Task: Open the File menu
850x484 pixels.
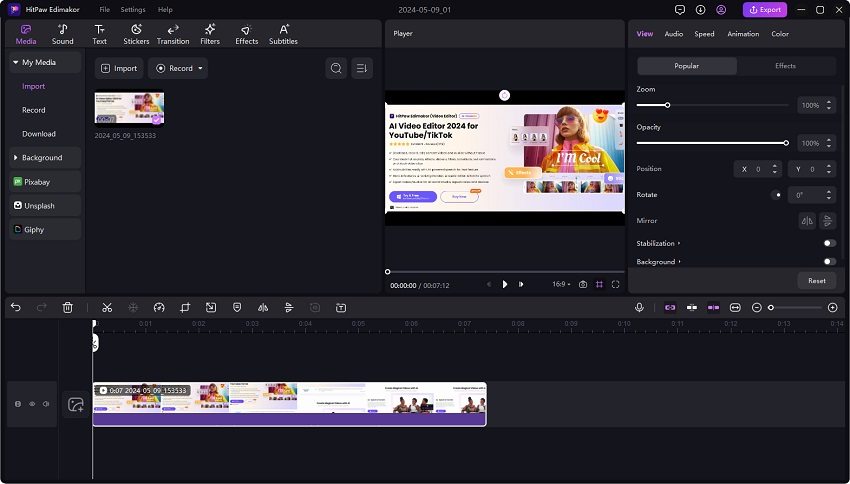Action: coord(105,10)
